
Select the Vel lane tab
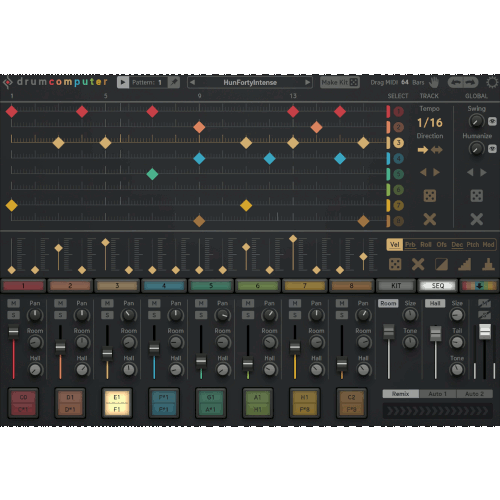coord(395,245)
